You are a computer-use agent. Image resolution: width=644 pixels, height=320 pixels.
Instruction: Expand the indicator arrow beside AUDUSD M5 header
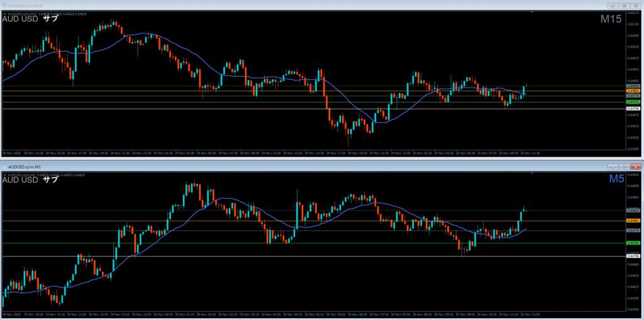(x=4, y=175)
